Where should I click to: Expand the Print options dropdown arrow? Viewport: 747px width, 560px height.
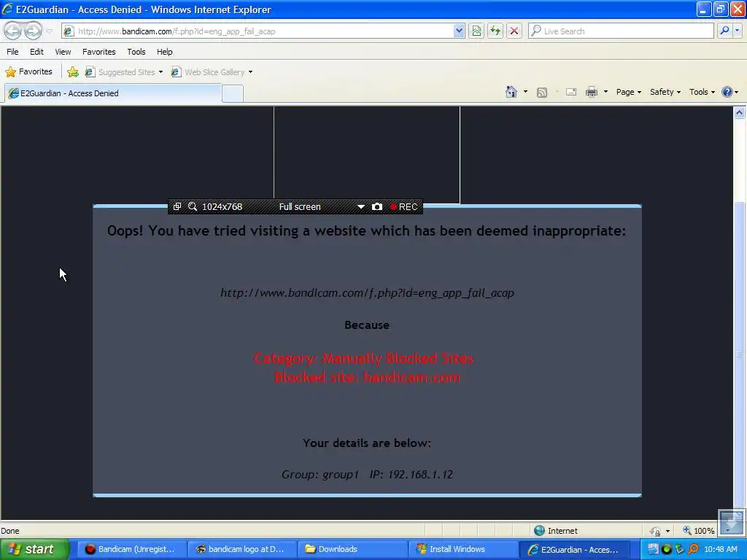[605, 92]
